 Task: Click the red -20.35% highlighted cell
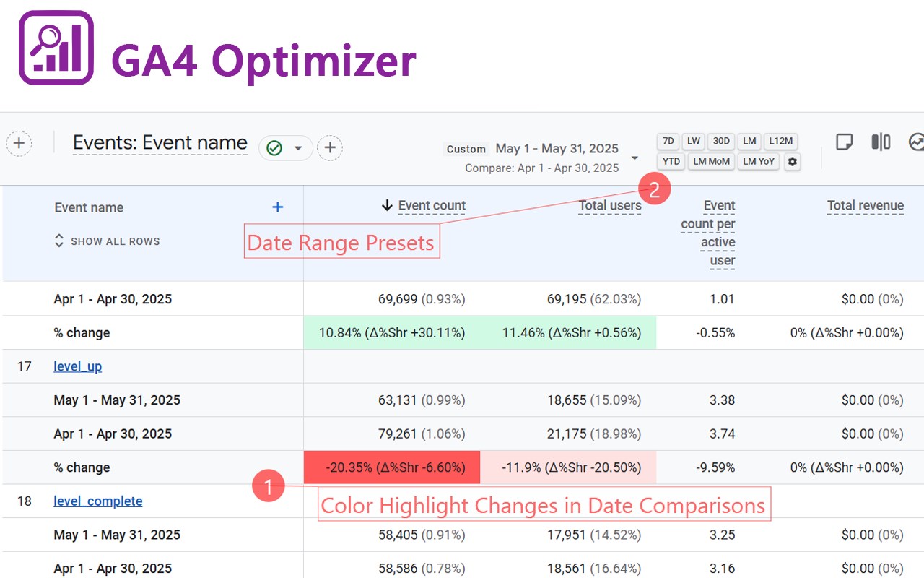(392, 467)
